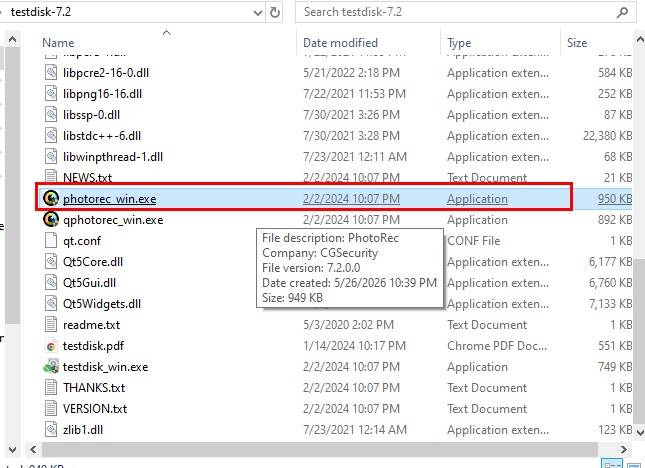Click the file list scroll up arrow
Screen dimensions: 645x468
[x=640, y=39]
